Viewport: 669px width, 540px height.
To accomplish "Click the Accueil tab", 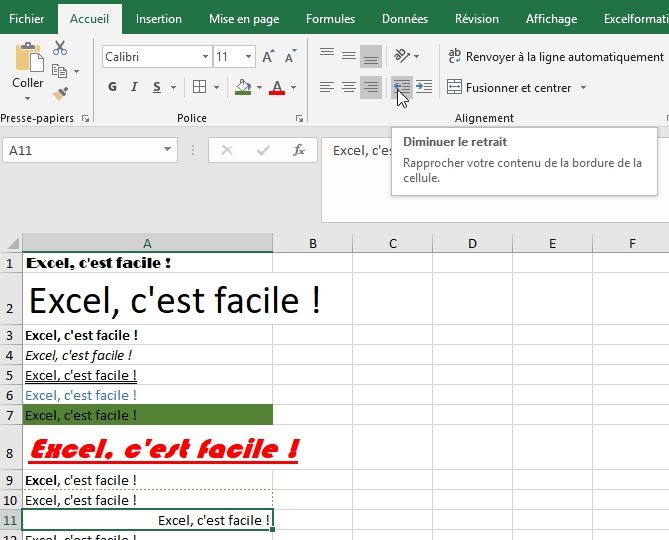I will 90,19.
